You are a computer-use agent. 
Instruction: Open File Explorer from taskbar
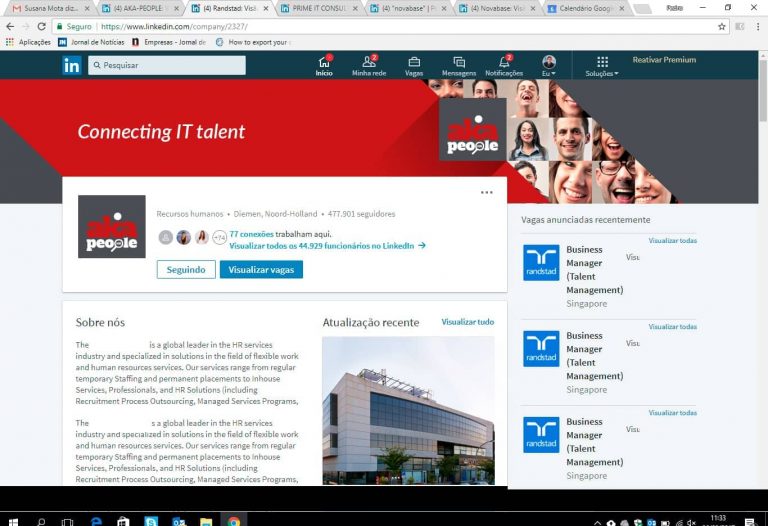206,522
